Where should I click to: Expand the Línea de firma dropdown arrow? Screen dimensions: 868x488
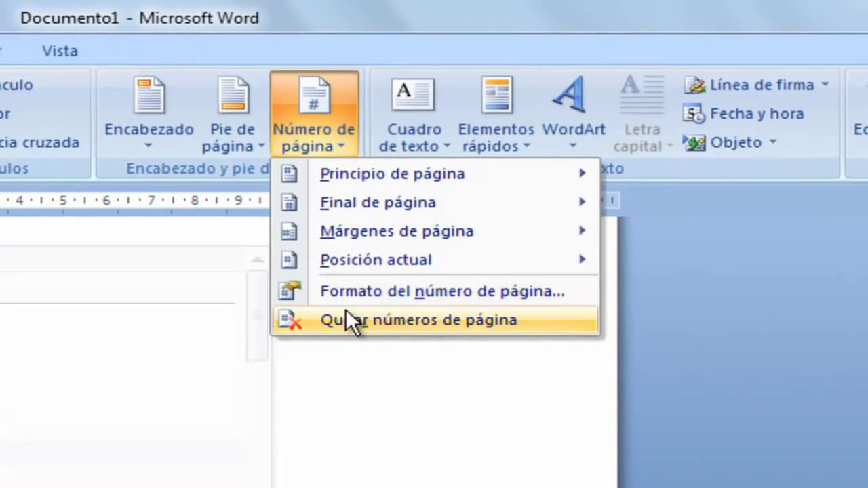[825, 85]
